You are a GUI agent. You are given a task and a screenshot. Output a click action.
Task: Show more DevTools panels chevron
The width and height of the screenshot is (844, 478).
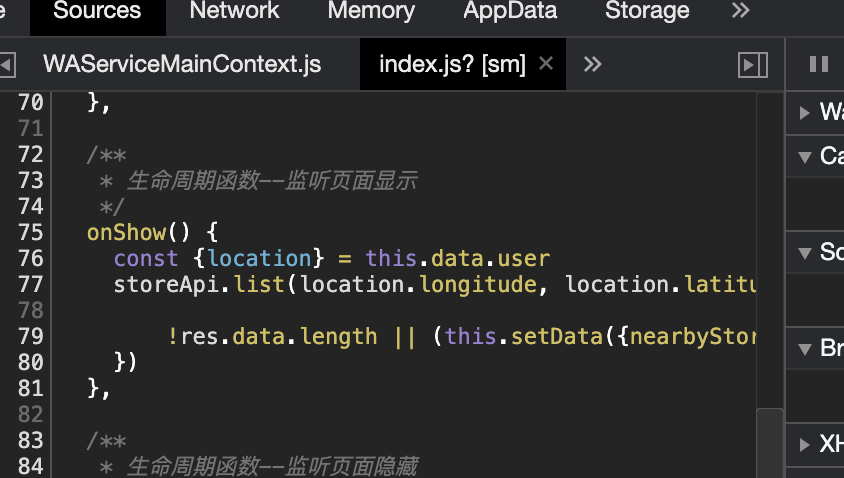click(740, 12)
